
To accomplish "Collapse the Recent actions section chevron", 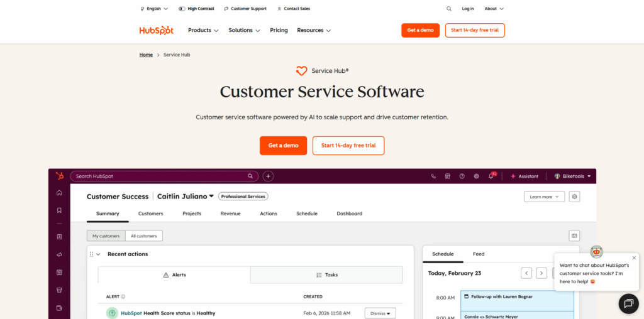I will point(98,254).
